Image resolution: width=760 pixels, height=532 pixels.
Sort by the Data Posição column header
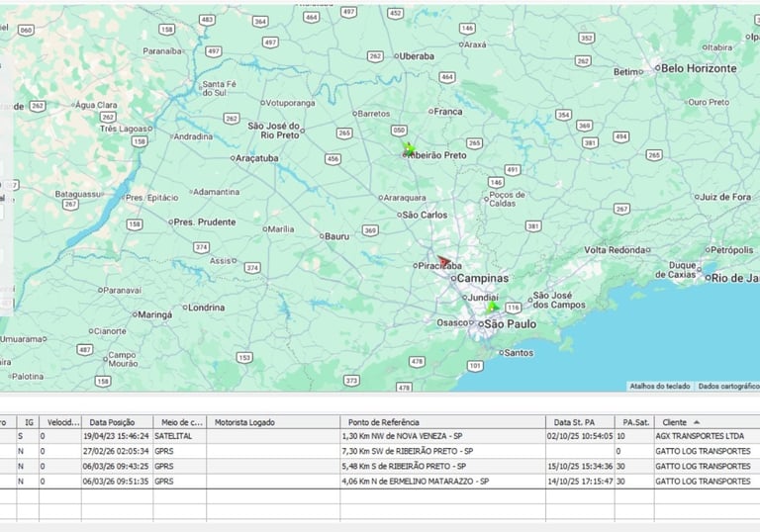(118, 422)
